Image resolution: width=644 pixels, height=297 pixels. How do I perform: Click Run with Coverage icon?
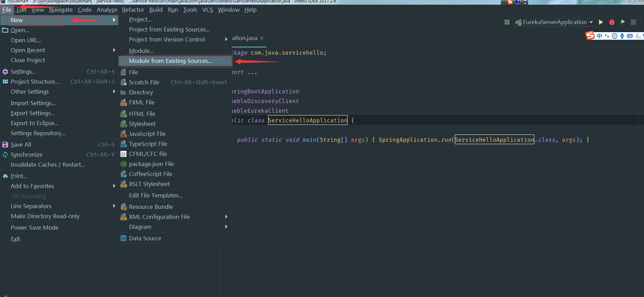623,22
